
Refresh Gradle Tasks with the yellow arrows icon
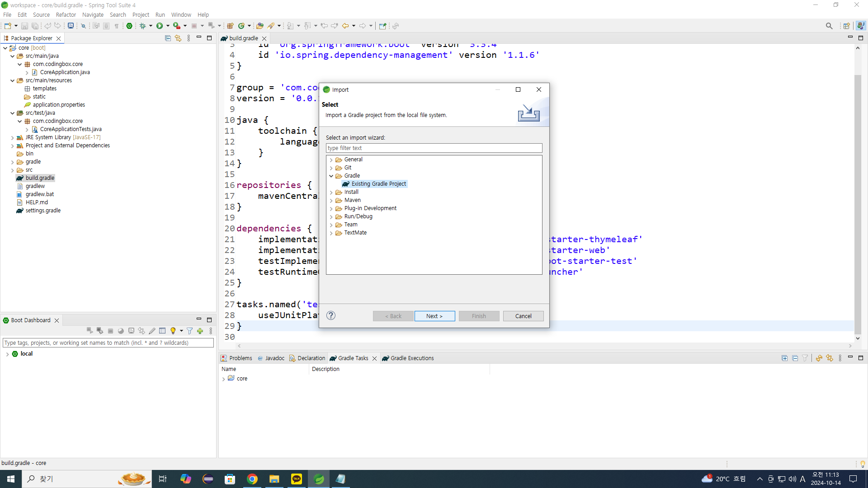pos(819,358)
